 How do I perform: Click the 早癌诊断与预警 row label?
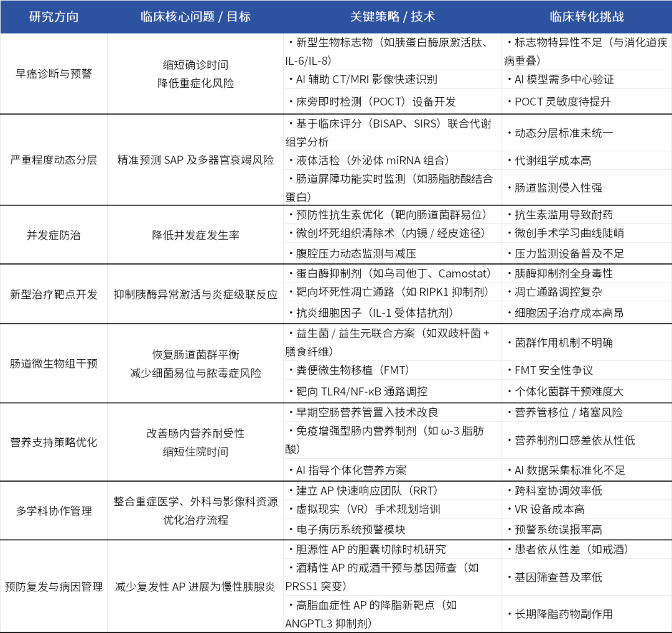click(54, 73)
